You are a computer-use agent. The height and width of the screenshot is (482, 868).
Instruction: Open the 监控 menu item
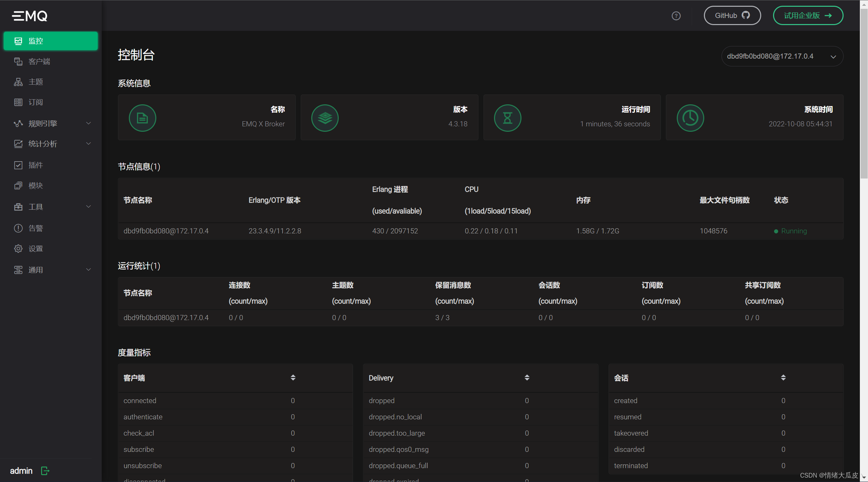tap(51, 41)
